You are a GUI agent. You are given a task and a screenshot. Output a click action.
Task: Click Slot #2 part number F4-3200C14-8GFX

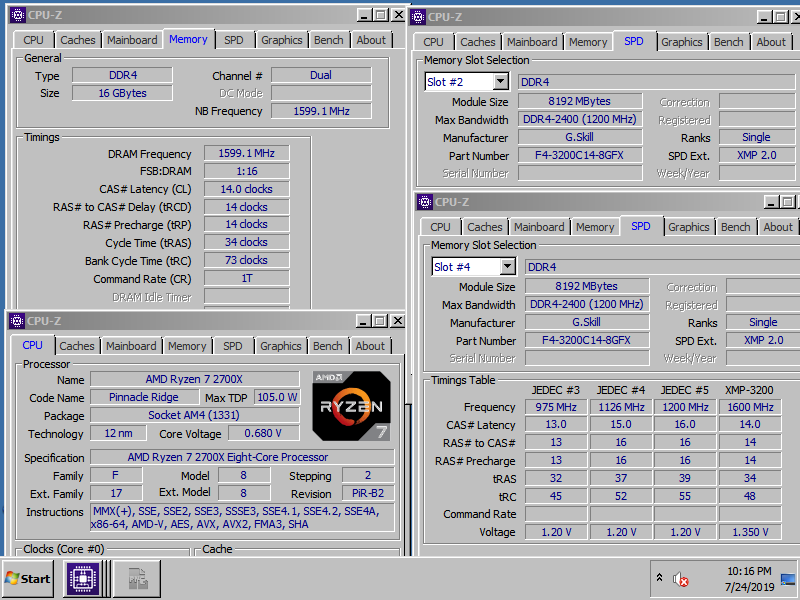coord(580,155)
